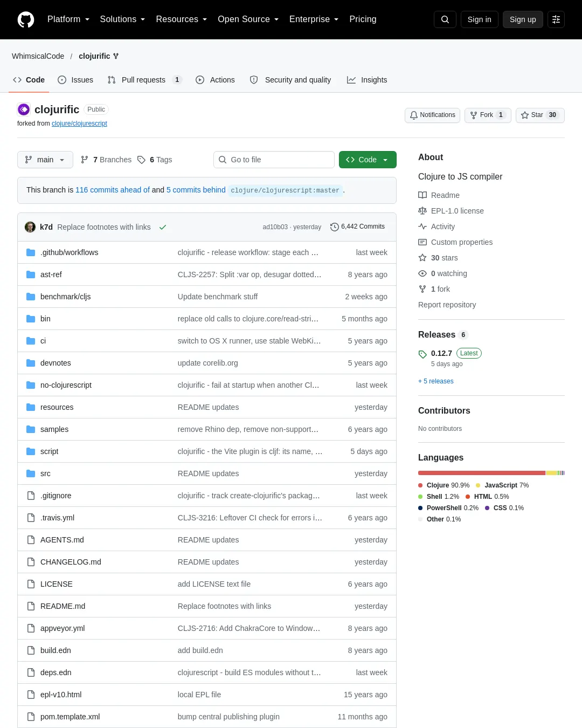Click the green commit status checkmark

pyautogui.click(x=163, y=227)
